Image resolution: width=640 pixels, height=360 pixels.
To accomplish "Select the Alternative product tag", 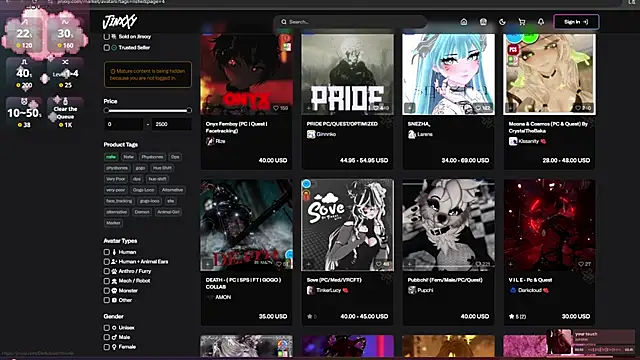I will [x=172, y=190].
